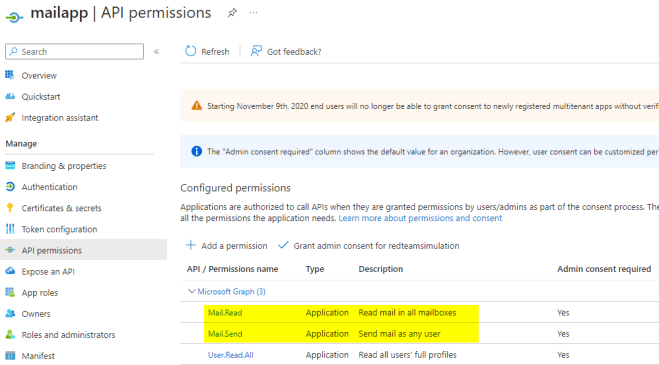The image size is (659, 365).
Task: Open the User.Read.All permission
Action: click(231, 355)
